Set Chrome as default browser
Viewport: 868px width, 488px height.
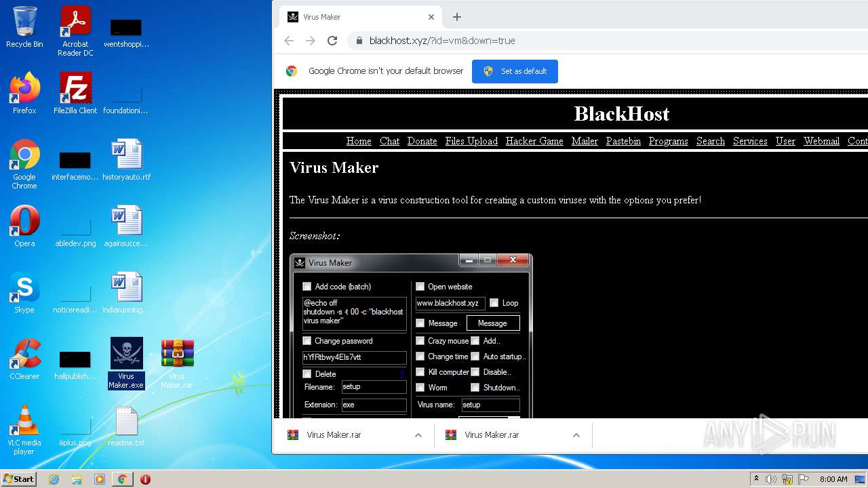pyautogui.click(x=515, y=71)
